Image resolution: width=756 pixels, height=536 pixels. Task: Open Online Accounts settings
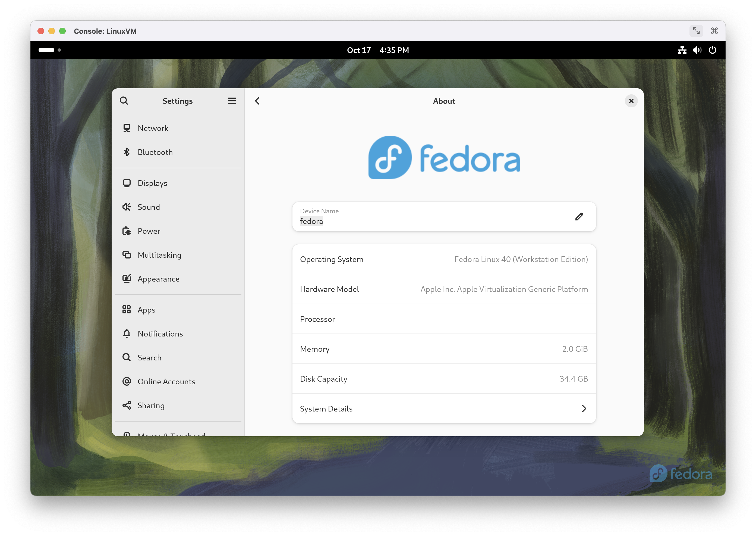178,381
